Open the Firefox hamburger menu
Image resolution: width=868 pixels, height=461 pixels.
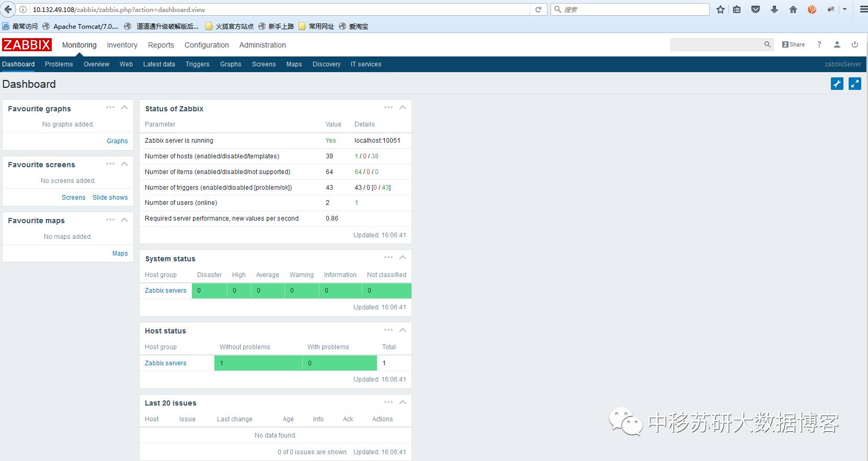pos(863,9)
